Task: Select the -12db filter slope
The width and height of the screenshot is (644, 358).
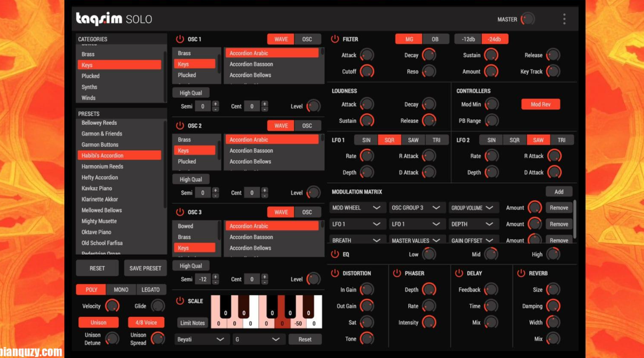Action: click(468, 39)
